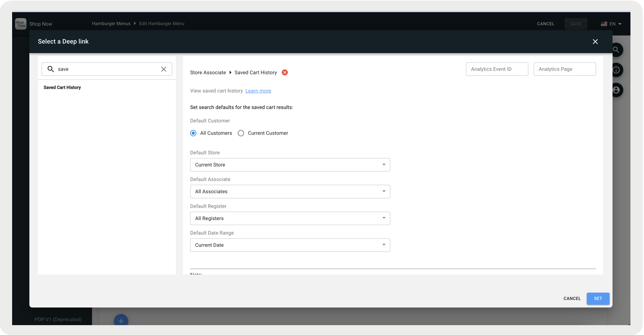Close the Select a Deep link dialog
This screenshot has height=335, width=644.
pyautogui.click(x=595, y=42)
